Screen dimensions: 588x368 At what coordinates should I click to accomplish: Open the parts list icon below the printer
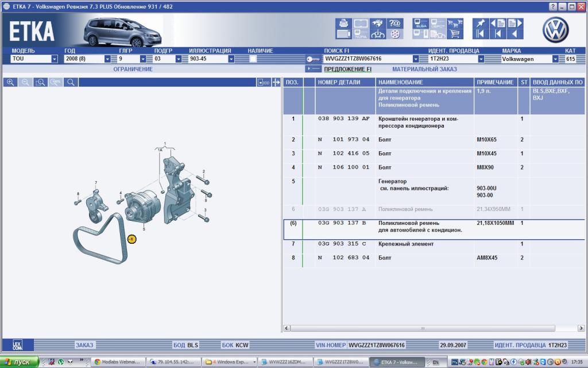click(x=343, y=34)
